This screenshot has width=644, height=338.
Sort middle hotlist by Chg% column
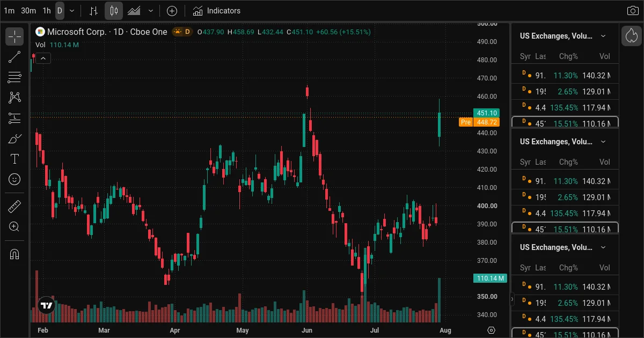click(568, 162)
